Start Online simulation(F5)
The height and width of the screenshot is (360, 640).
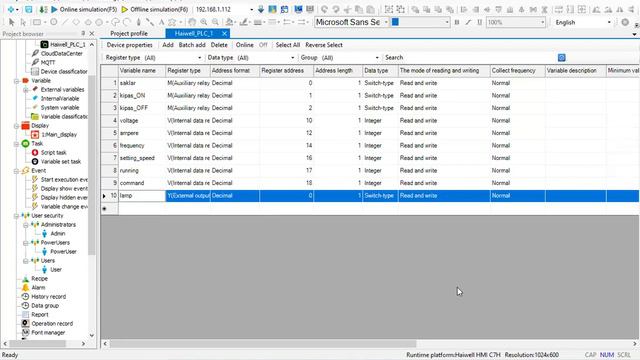coord(84,9)
